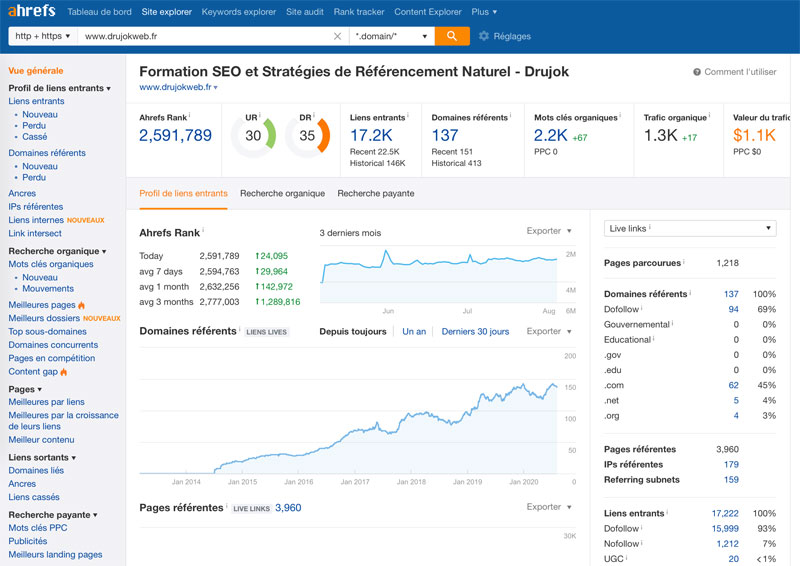The width and height of the screenshot is (800, 566).
Task: Open Exporter dropdown for Domaines référents chart
Action: coord(549,331)
